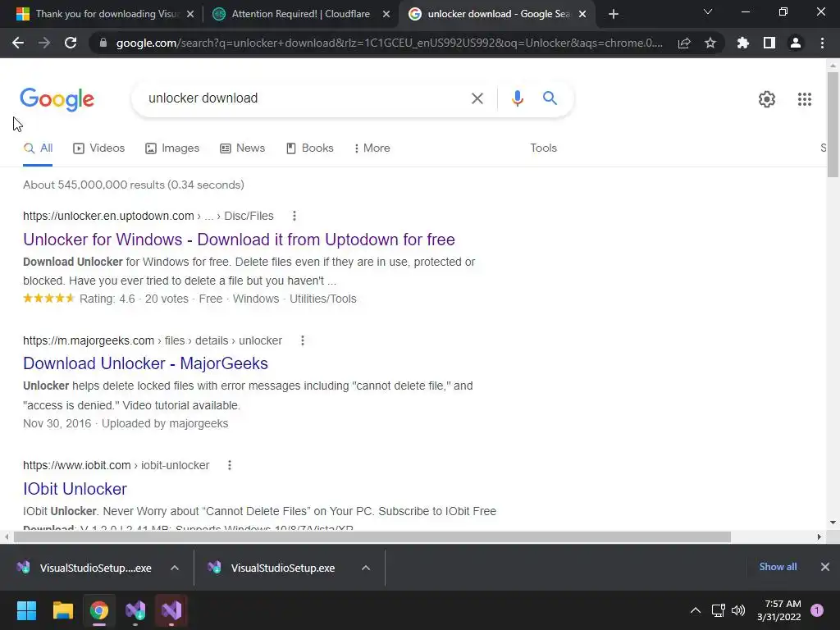
Task: Close the Cloudflare tab
Action: 386,15
